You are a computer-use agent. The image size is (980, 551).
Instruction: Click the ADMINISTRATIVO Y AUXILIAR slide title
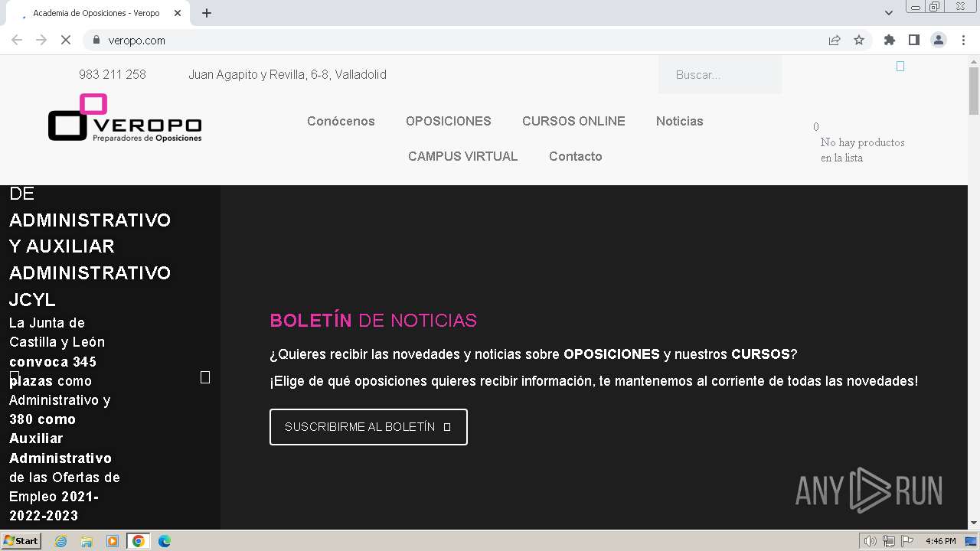pos(90,246)
